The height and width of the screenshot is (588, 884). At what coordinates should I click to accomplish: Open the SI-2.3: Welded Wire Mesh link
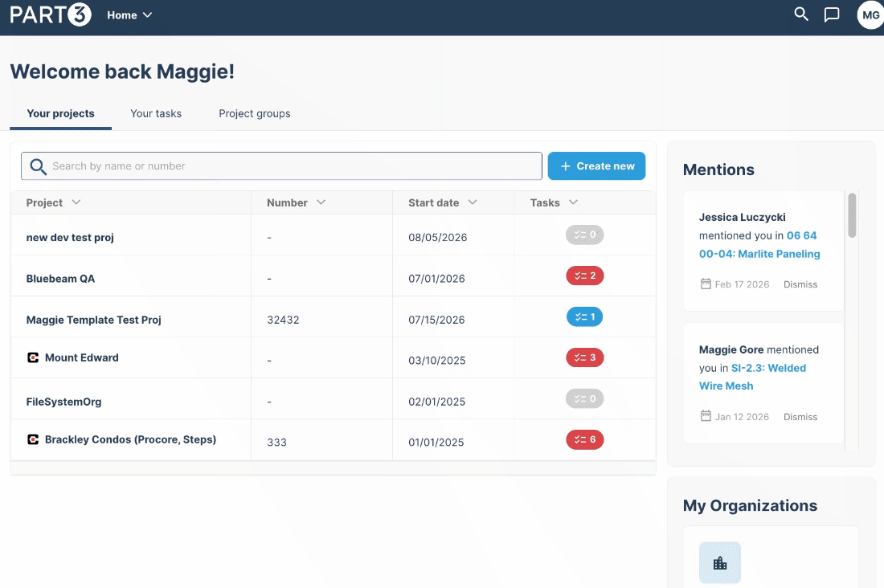753,377
